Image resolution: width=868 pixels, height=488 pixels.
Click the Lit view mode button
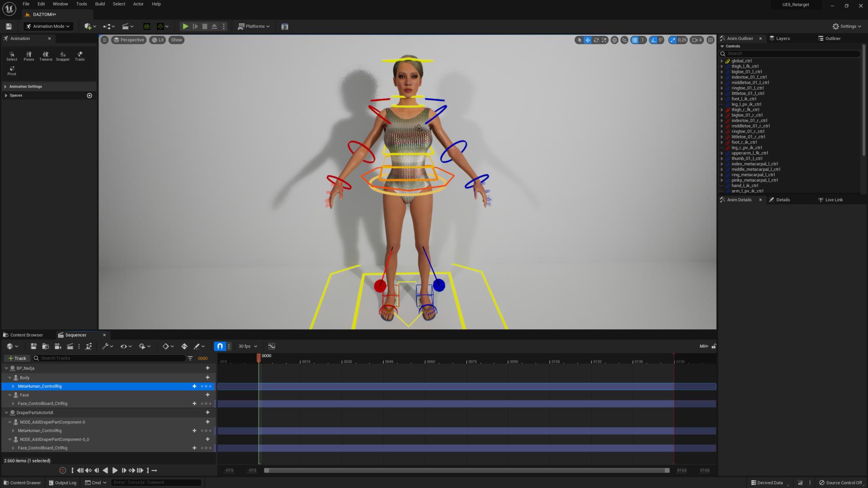pos(158,40)
